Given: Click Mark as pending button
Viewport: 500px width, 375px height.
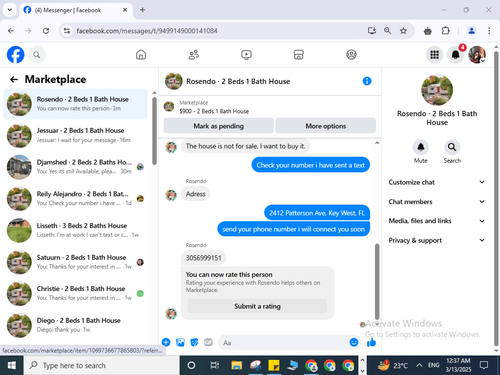Looking at the screenshot, I should (219, 126).
